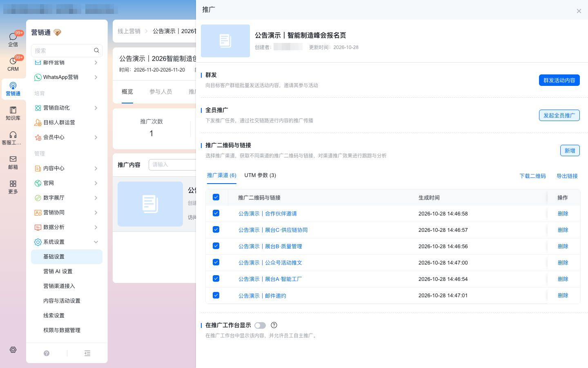Click the 营销自动化 icon in sidebar
The width and height of the screenshot is (588, 368).
(x=38, y=108)
